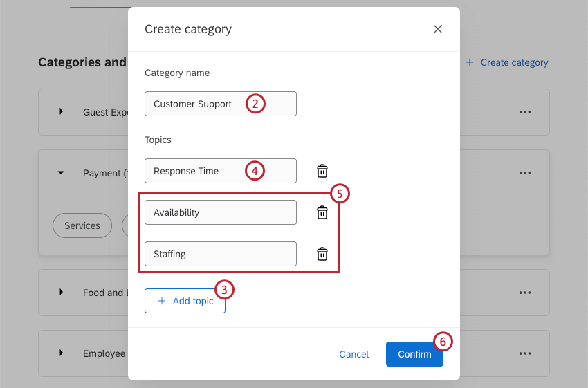The width and height of the screenshot is (588, 388).
Task: Expand the Food category row
Action: (61, 293)
